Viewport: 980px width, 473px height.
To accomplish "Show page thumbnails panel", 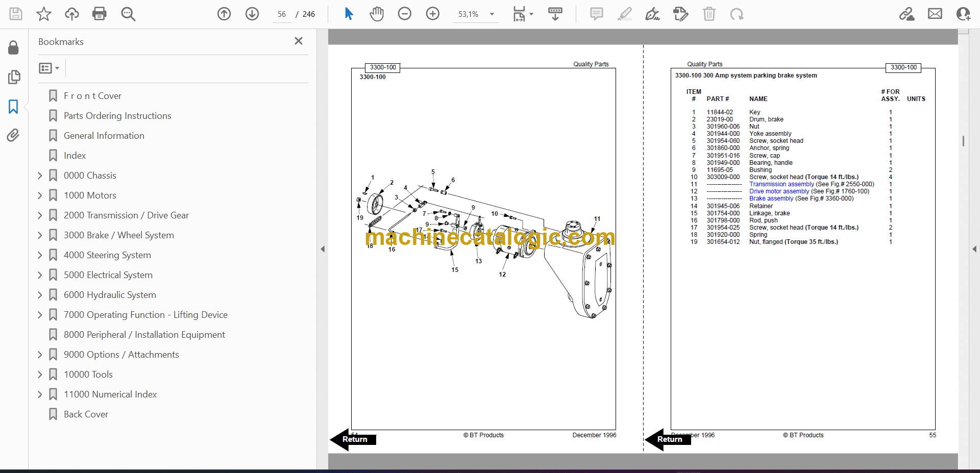I will [x=14, y=77].
